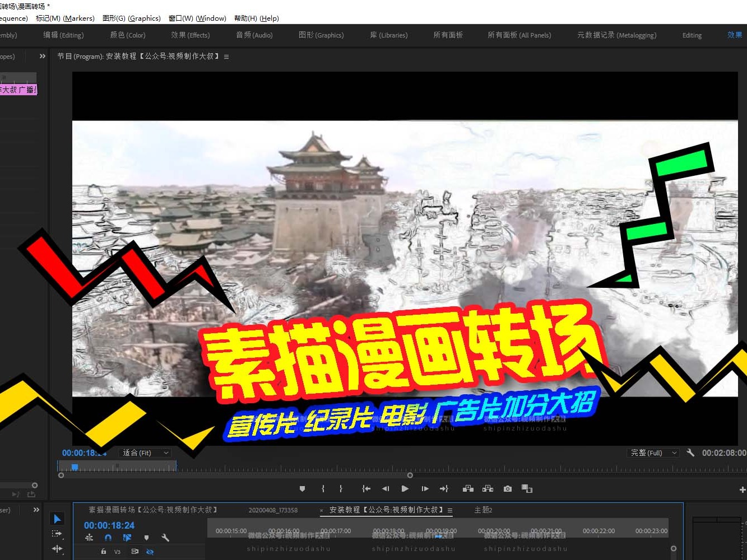The width and height of the screenshot is (747, 560).
Task: Toggle V3 track lock
Action: point(104,552)
